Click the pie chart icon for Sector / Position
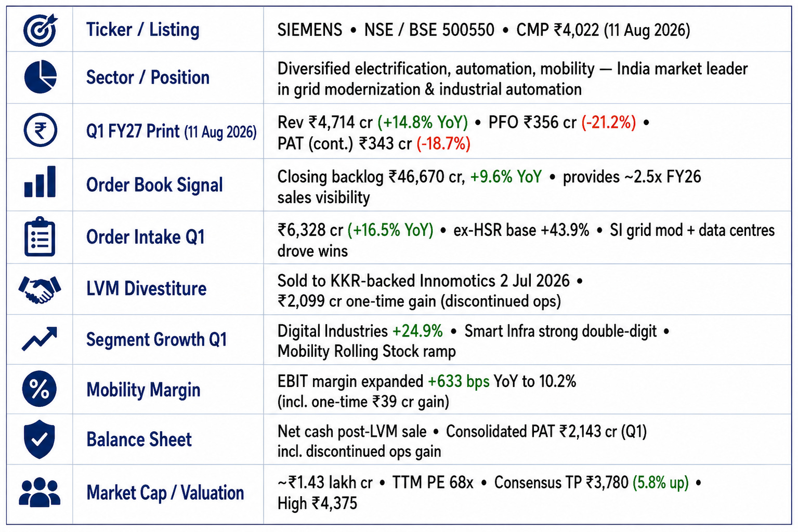The image size is (798, 532). click(x=40, y=77)
